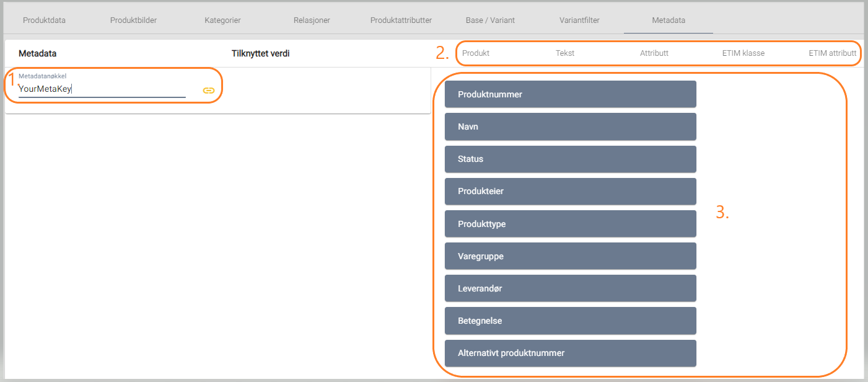Open the Base / Variant tab
This screenshot has width=868, height=382.
[x=490, y=20]
